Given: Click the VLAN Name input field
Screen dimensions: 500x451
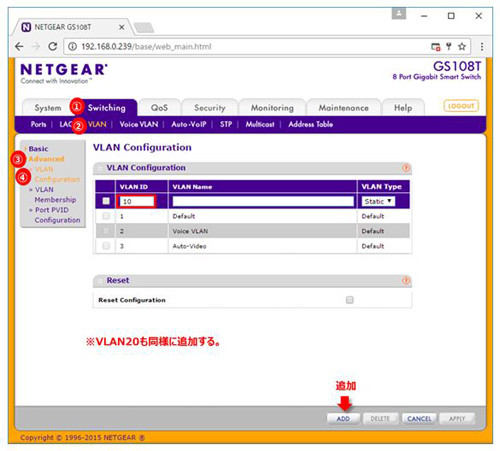Looking at the screenshot, I should coord(263,201).
